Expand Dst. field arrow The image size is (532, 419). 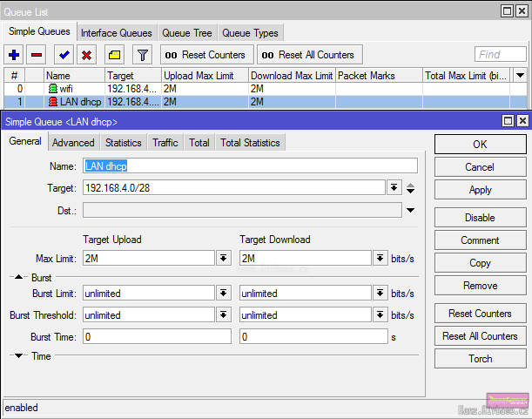410,211
